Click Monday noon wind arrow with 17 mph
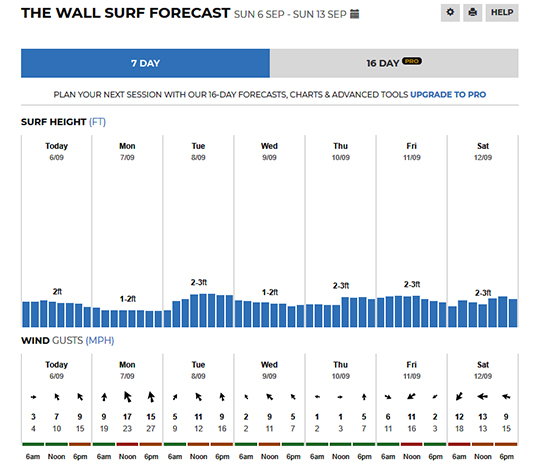533x467 pixels. (x=127, y=397)
